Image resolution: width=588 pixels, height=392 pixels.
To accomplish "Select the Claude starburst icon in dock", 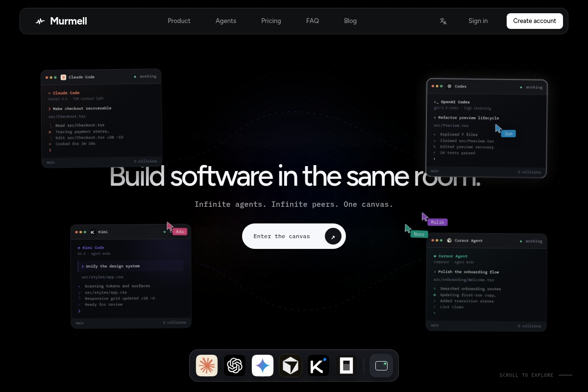I will pyautogui.click(x=207, y=366).
